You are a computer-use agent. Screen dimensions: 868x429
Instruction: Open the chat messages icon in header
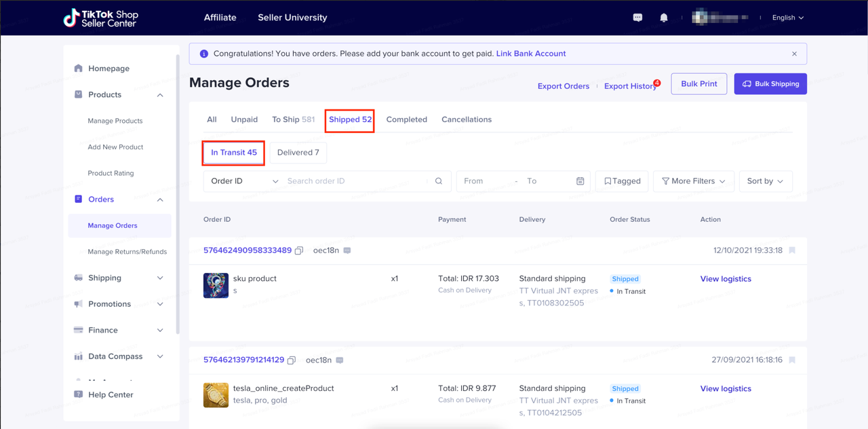pos(637,18)
